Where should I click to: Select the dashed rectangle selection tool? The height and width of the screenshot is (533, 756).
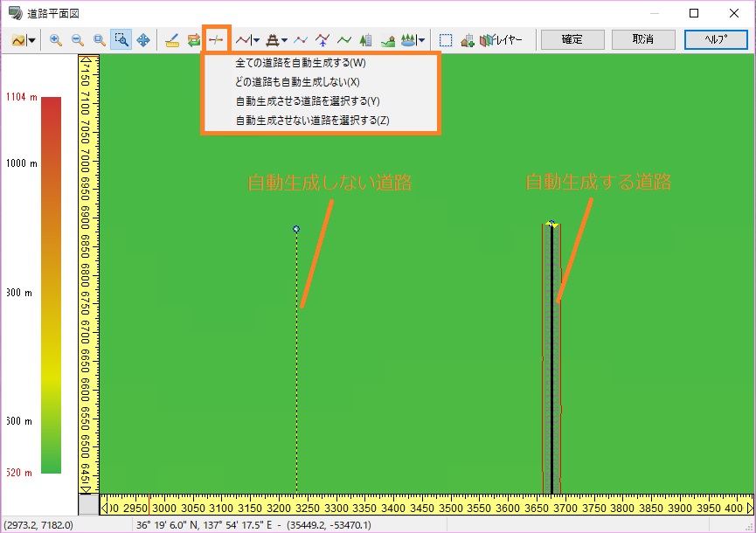(446, 40)
